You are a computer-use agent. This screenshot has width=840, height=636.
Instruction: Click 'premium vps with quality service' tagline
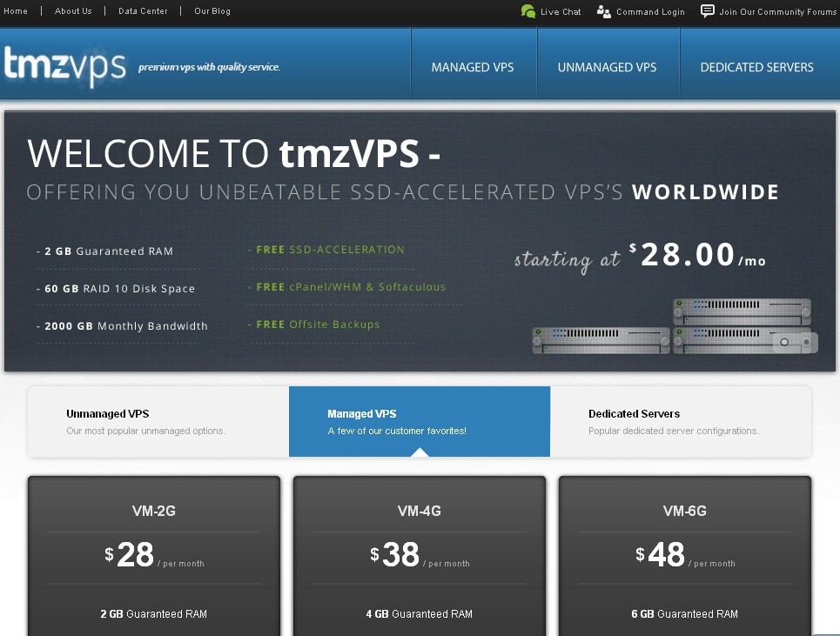point(209,67)
